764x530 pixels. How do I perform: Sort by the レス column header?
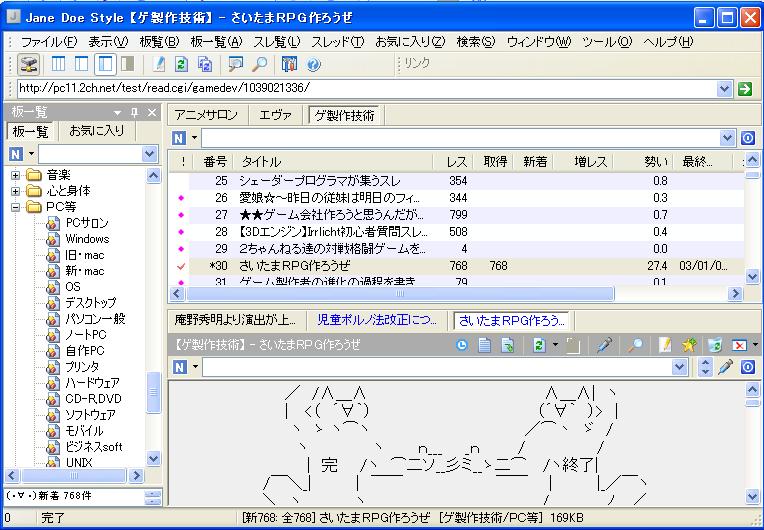click(x=453, y=162)
